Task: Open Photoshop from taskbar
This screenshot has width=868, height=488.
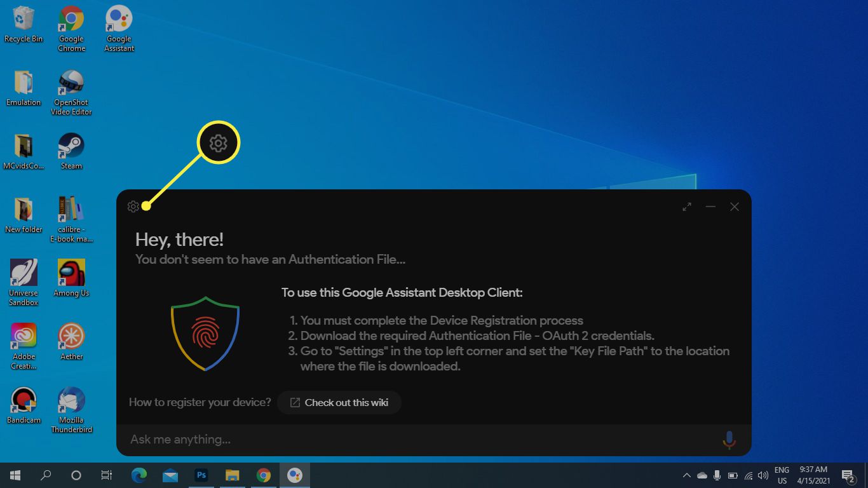Action: [201, 475]
